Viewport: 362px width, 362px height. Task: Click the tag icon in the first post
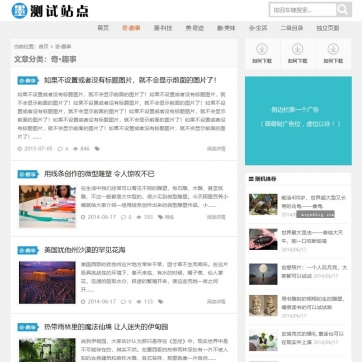pos(97,149)
